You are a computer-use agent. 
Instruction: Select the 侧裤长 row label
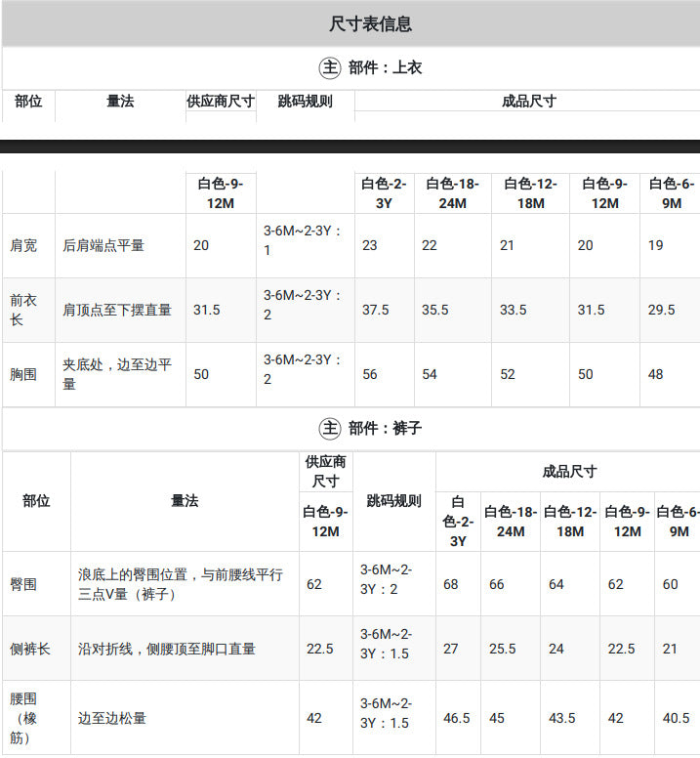click(x=30, y=649)
